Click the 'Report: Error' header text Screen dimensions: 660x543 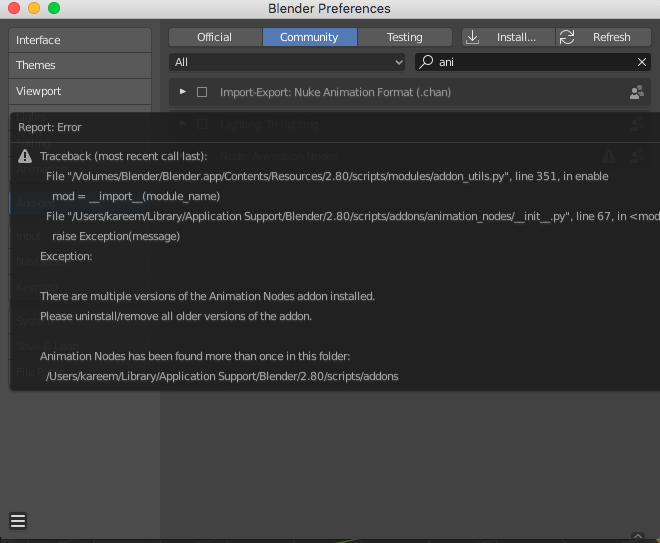[50, 127]
